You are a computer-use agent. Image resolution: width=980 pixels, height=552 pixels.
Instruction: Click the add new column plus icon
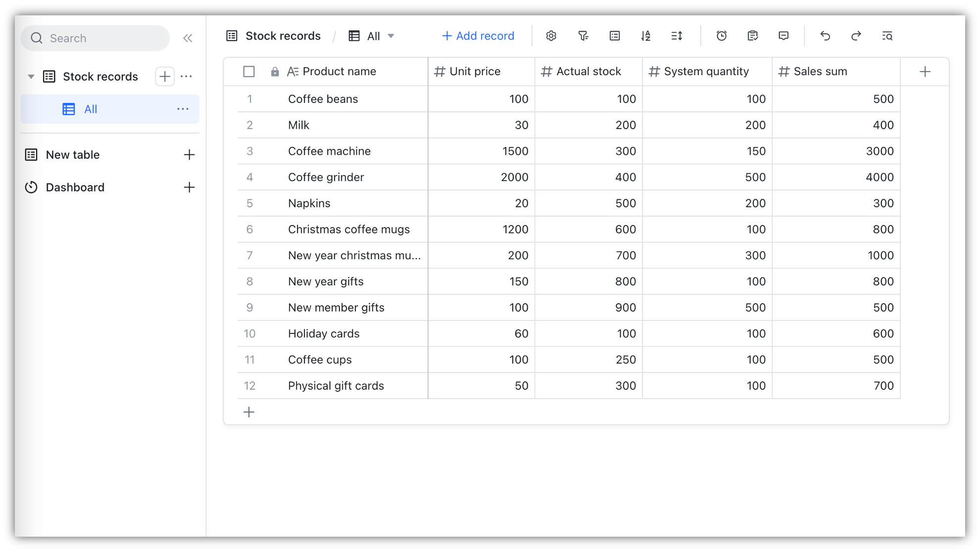926,71
